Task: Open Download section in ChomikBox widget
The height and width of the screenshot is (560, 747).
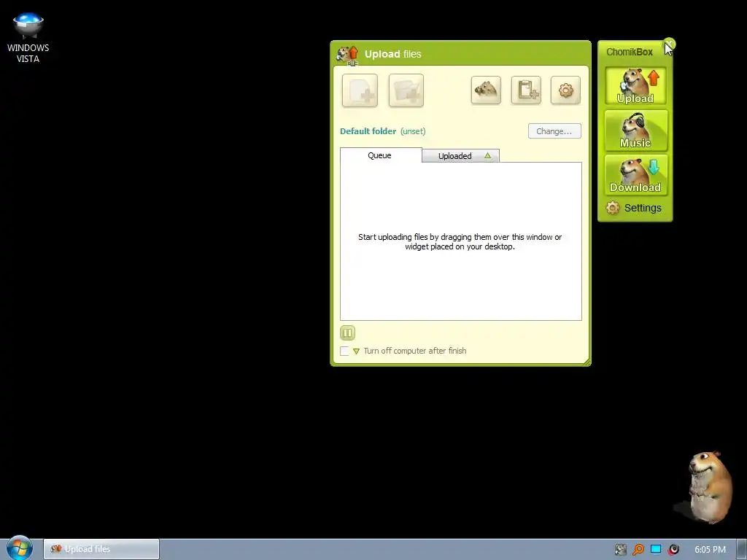Action: [x=635, y=175]
